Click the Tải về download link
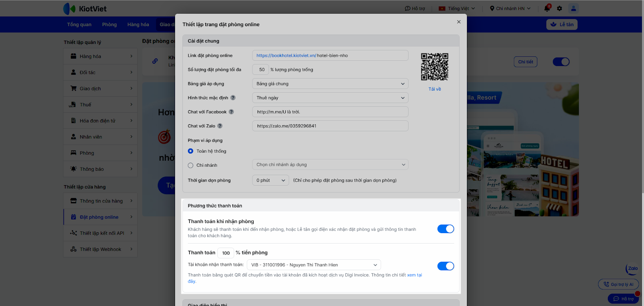This screenshot has width=644, height=306. 435,89
